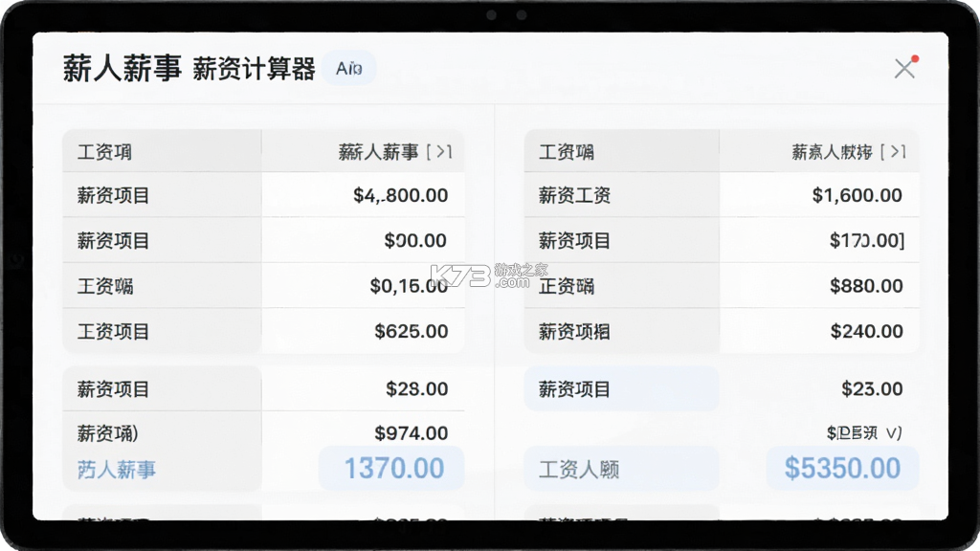Image resolution: width=980 pixels, height=551 pixels.
Task: Click the $5350.00 total button
Action: pyautogui.click(x=842, y=469)
